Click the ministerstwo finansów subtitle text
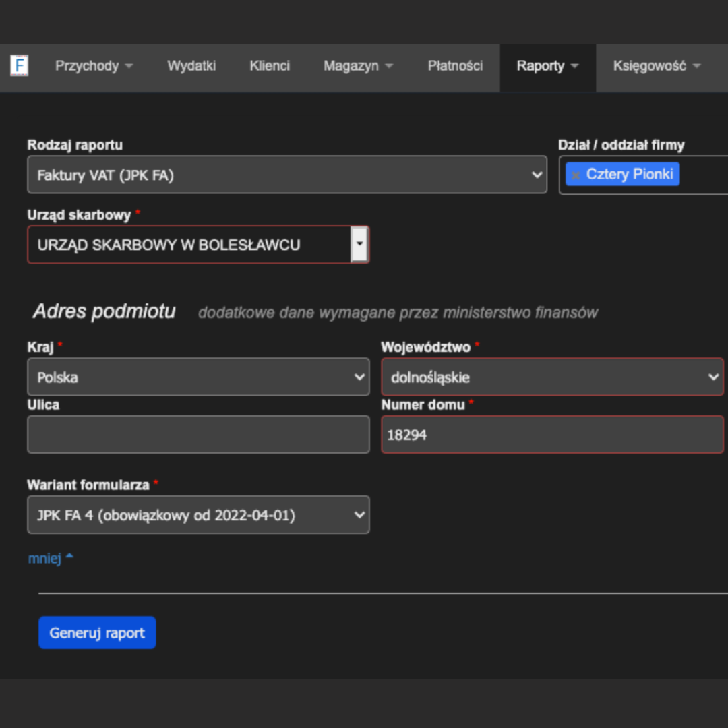This screenshot has height=728, width=728. click(398, 313)
